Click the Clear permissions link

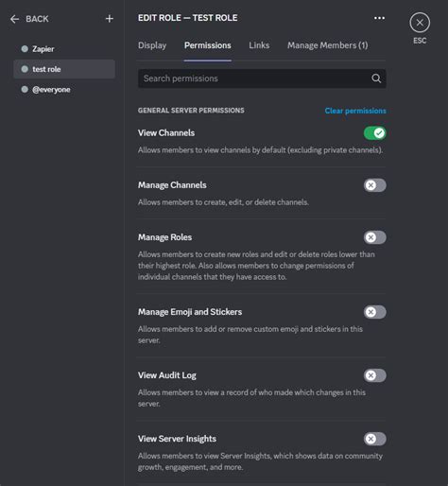pyautogui.click(x=355, y=111)
